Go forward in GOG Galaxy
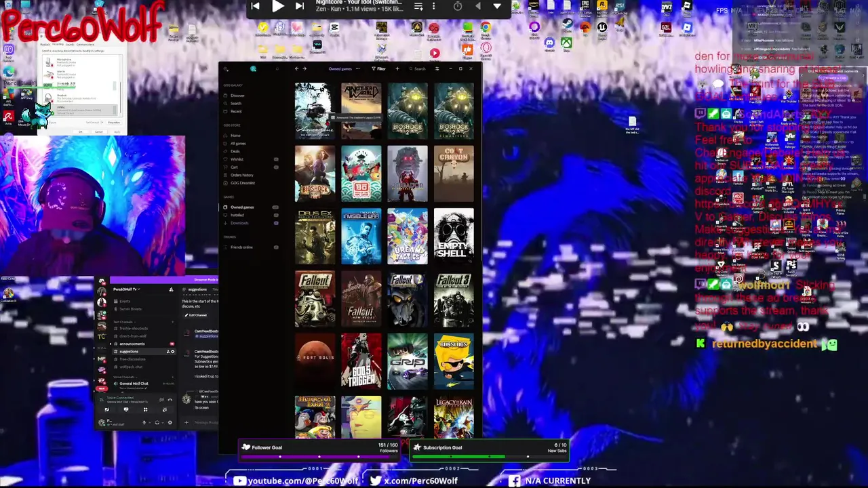This screenshot has width=868, height=488. click(304, 68)
